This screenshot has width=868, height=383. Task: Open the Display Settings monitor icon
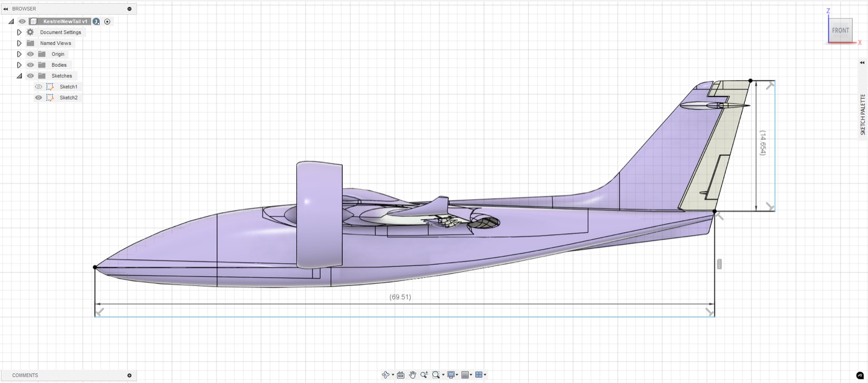tap(451, 375)
